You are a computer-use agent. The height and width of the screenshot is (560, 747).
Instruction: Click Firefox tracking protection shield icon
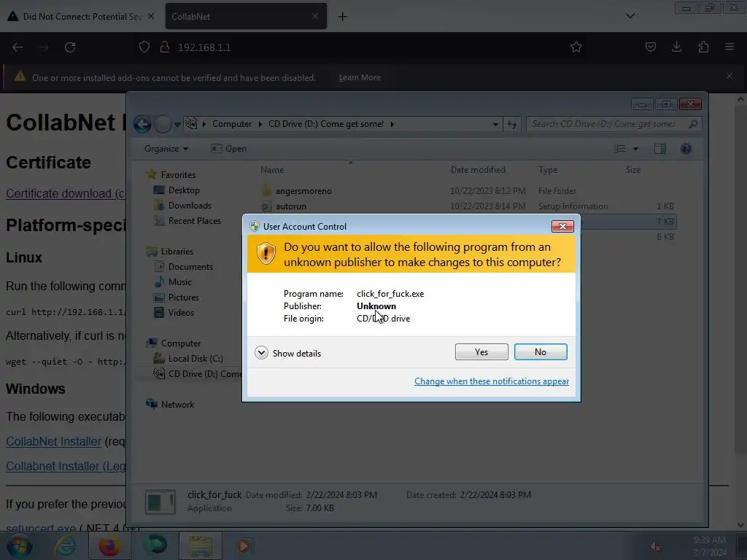point(144,47)
